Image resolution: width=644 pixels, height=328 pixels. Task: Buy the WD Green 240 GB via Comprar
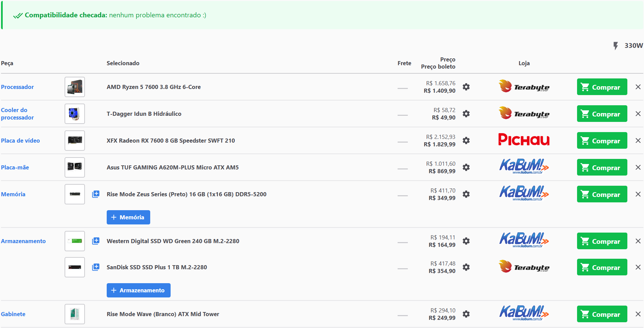tap(602, 241)
